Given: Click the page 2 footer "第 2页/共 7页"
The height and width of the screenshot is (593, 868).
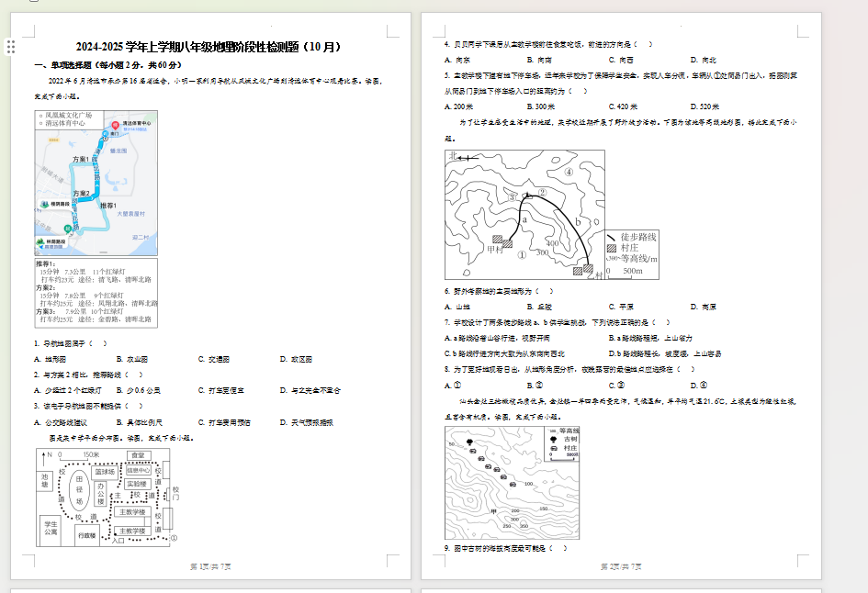Looking at the screenshot, I should pos(621,566).
